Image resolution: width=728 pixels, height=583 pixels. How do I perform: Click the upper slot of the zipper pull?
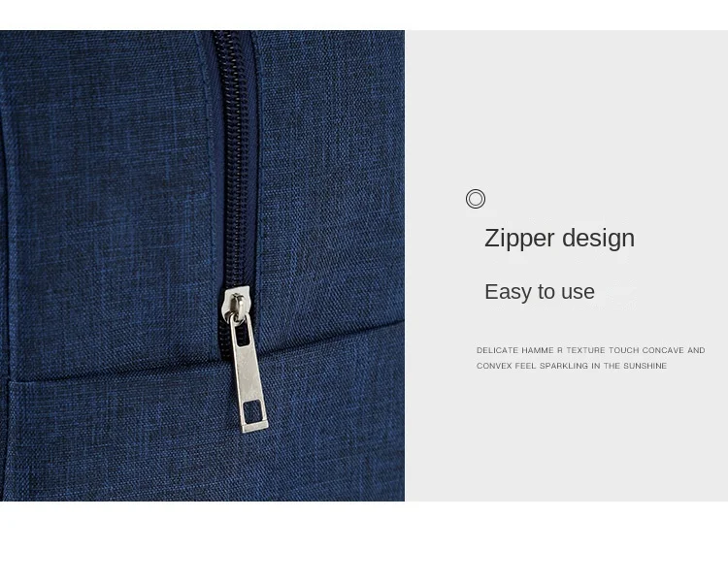click(x=243, y=335)
